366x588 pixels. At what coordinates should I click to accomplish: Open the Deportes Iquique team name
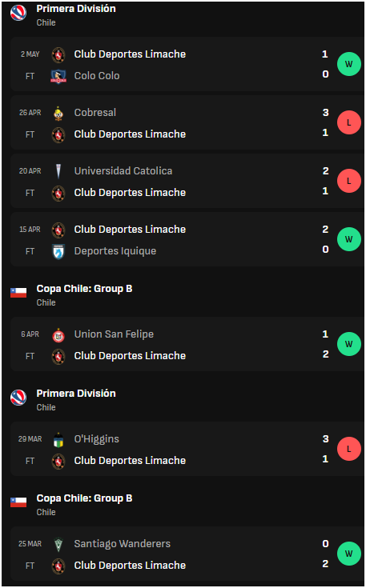click(x=115, y=251)
